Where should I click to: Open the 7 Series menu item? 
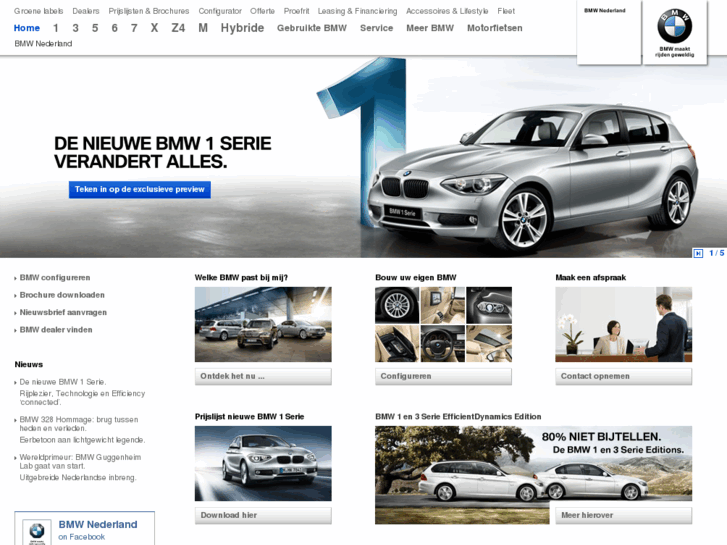point(134,28)
